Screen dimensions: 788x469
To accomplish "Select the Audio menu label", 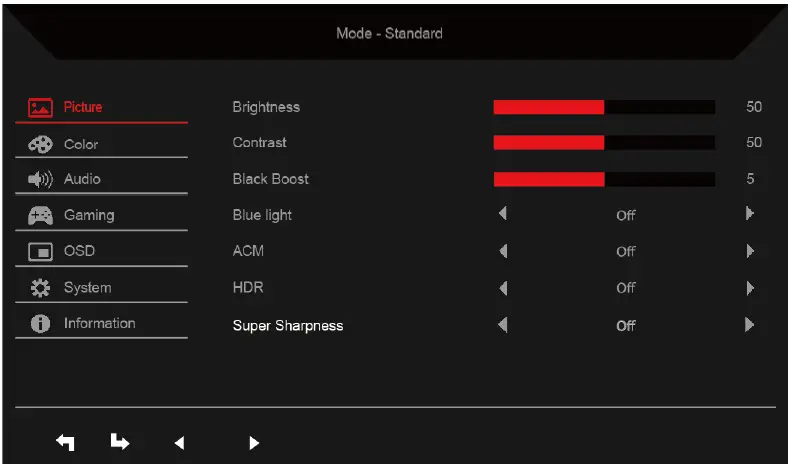I will (82, 180).
